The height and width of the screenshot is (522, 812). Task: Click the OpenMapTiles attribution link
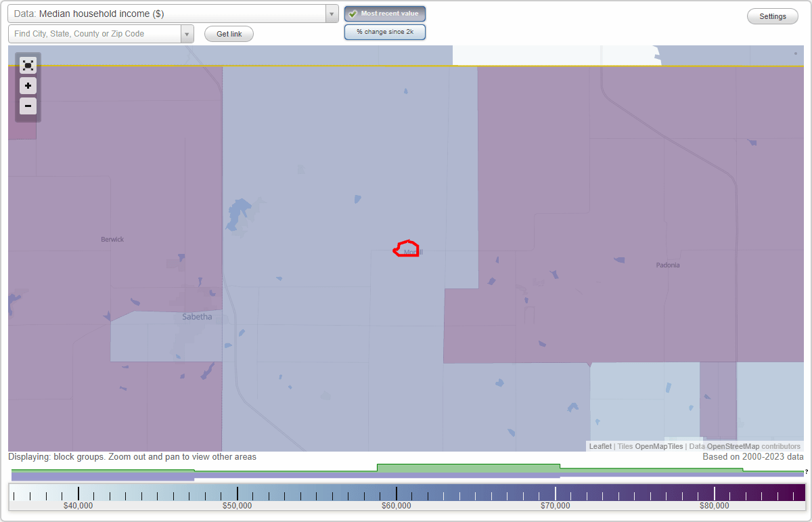coord(658,446)
